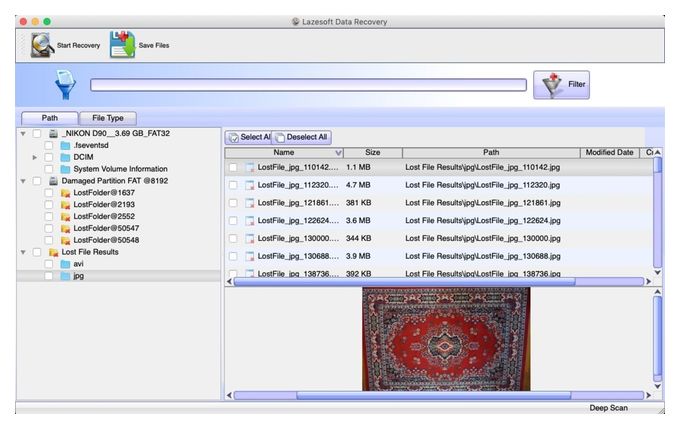
Task: Click the NIKON D90 drive icon
Action: point(53,133)
